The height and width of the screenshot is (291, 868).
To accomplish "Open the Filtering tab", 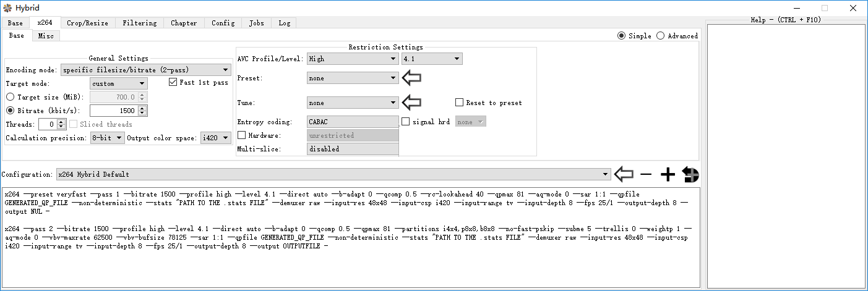I will coord(139,23).
